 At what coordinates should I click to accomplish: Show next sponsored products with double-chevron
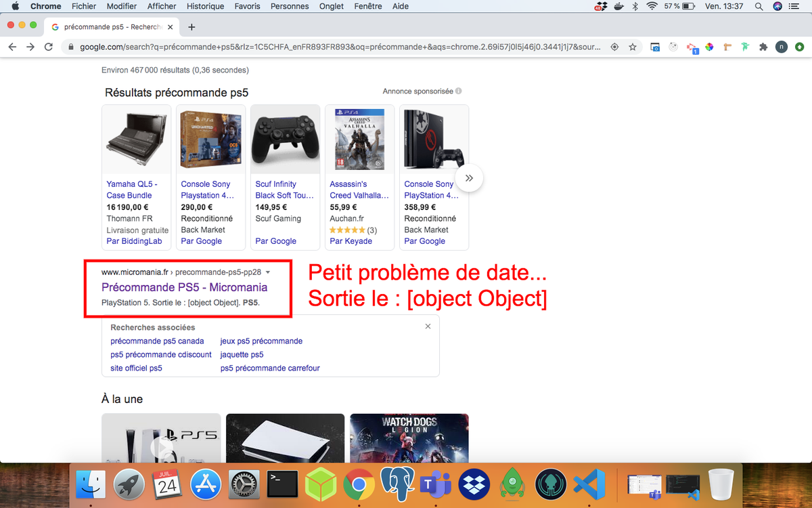coord(469,178)
